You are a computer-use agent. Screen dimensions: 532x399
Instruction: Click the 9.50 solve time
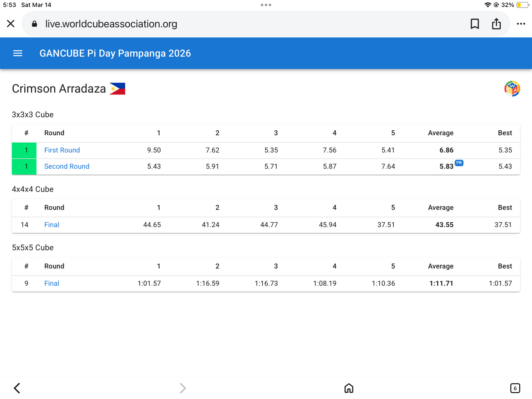tap(154, 150)
